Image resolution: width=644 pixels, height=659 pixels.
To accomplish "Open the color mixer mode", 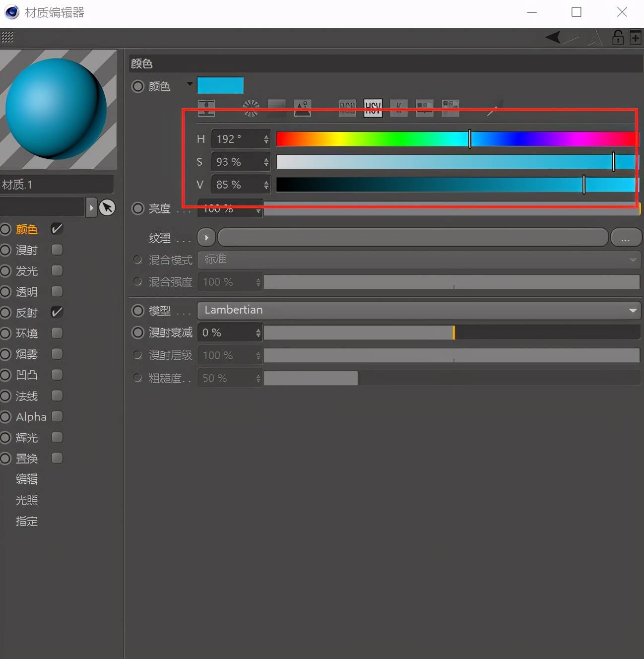I will coord(425,108).
